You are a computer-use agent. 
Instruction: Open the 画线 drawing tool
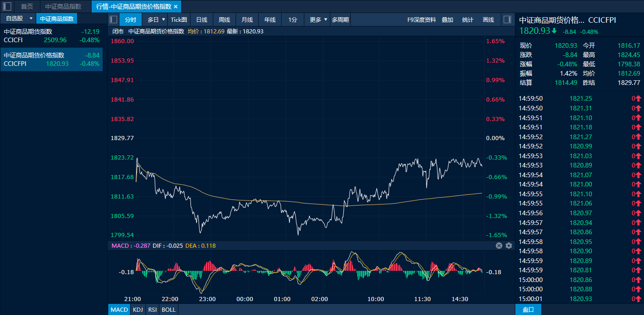pos(488,19)
